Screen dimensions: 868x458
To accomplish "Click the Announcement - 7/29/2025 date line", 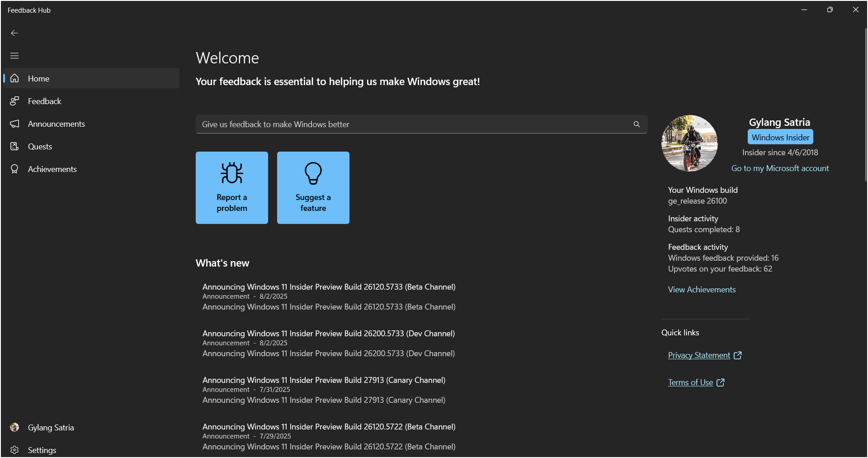I will (x=247, y=436).
